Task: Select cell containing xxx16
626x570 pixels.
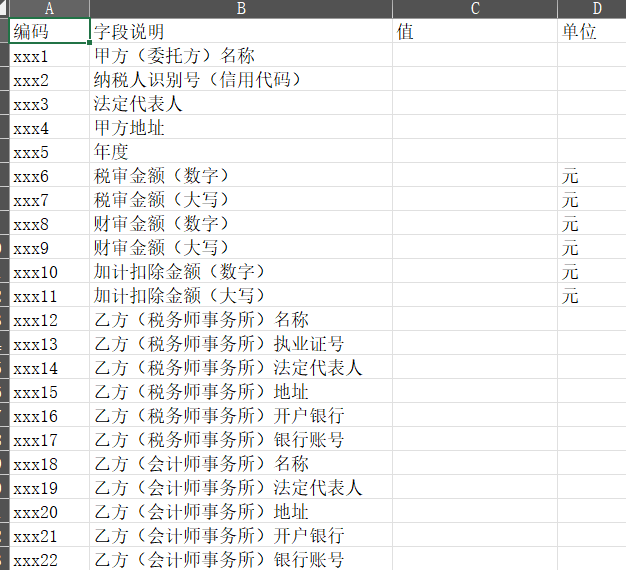Action: point(50,414)
